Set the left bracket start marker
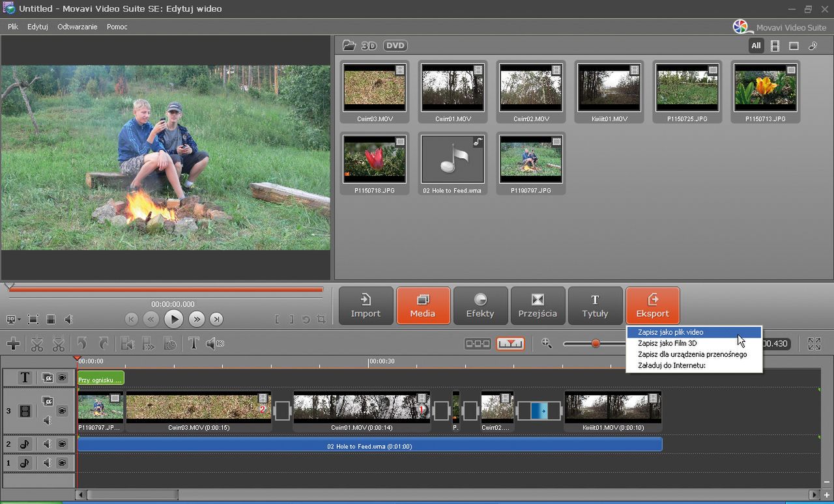Screen dimensions: 834x504 coord(277,319)
